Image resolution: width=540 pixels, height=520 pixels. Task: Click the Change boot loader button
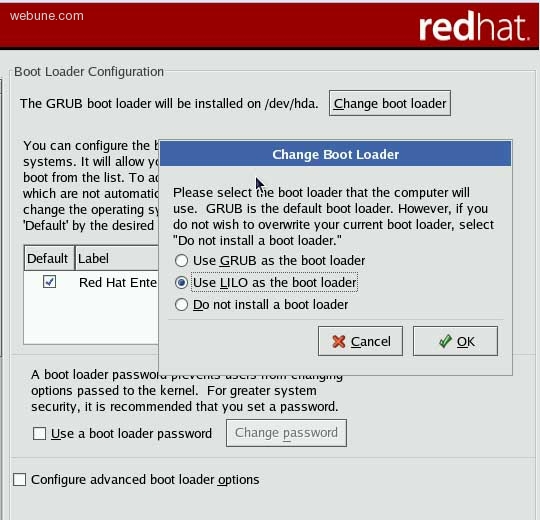390,103
